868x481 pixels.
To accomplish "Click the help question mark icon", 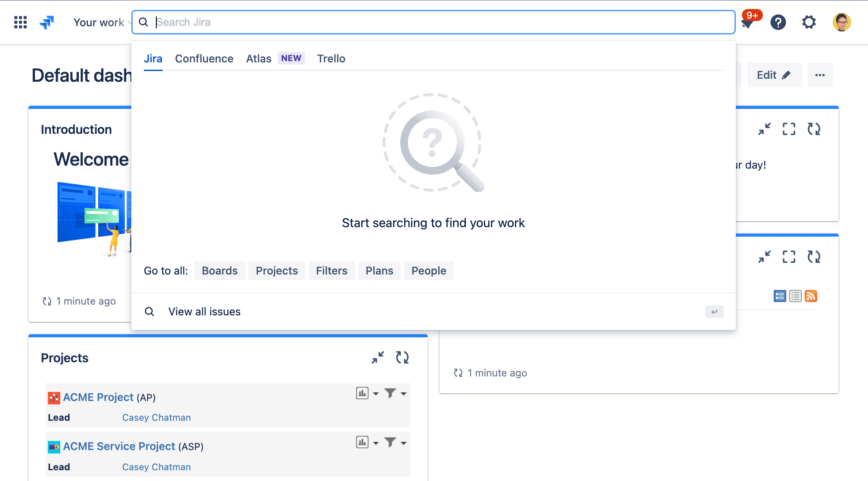I will click(x=778, y=22).
